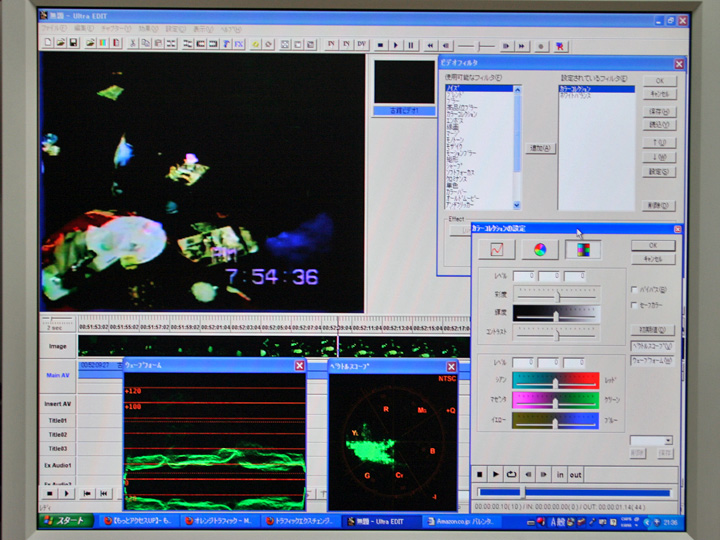
Task: Move selected filter down with ↓(W) button
Action: 659,157
